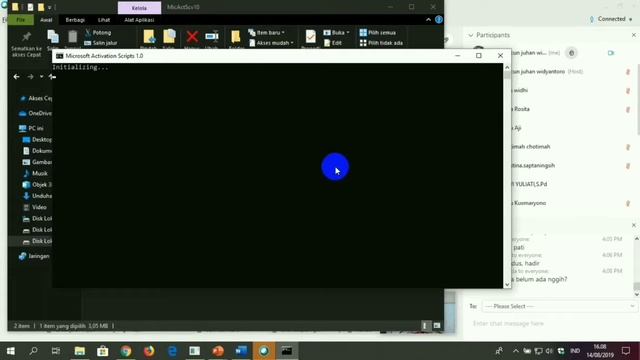Collapse the Participants panel chevron
The width and height of the screenshot is (640, 360).
[471, 35]
